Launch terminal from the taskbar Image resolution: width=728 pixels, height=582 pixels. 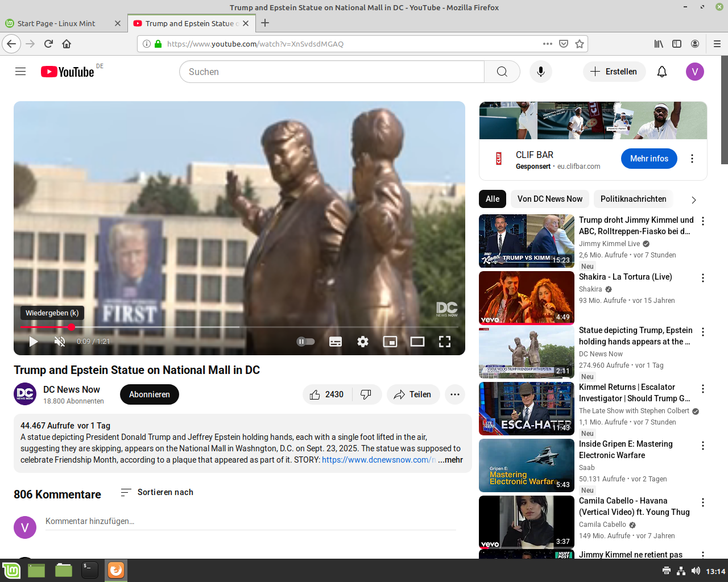click(90, 570)
